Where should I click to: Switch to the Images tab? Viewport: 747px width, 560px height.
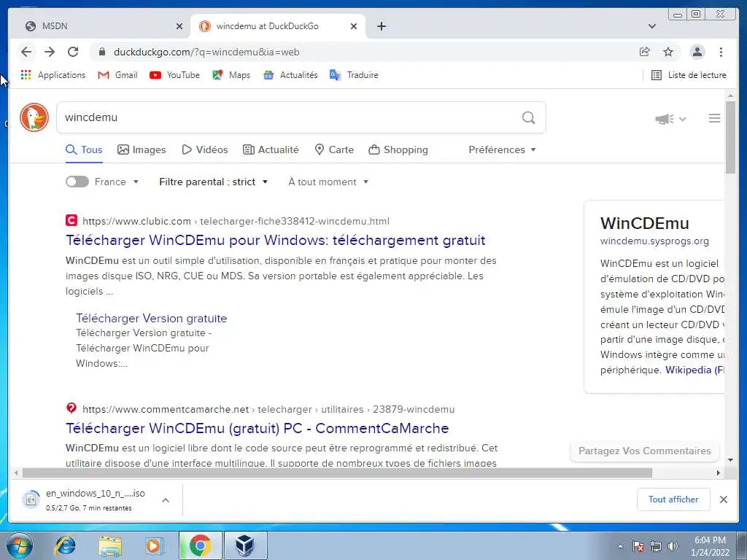[x=142, y=149]
